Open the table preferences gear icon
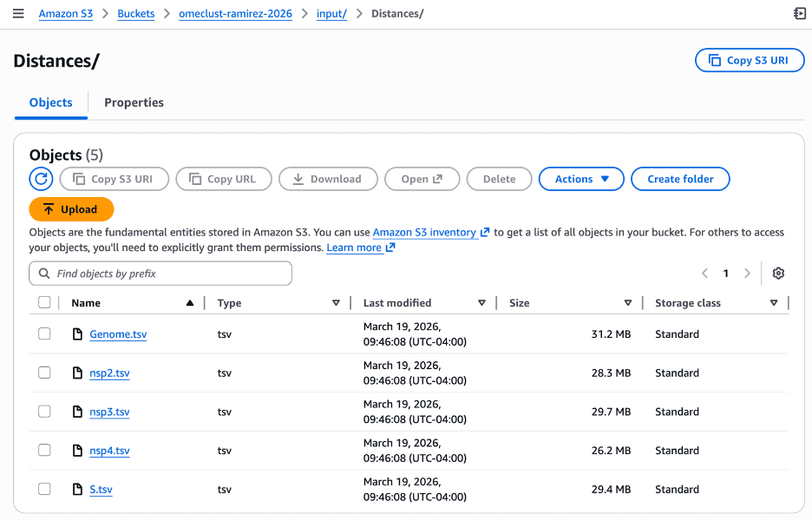812x521 pixels. point(778,274)
